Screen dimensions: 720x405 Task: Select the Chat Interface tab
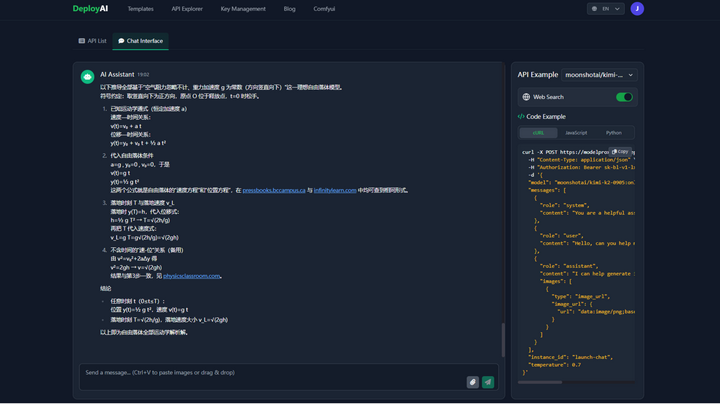(141, 41)
